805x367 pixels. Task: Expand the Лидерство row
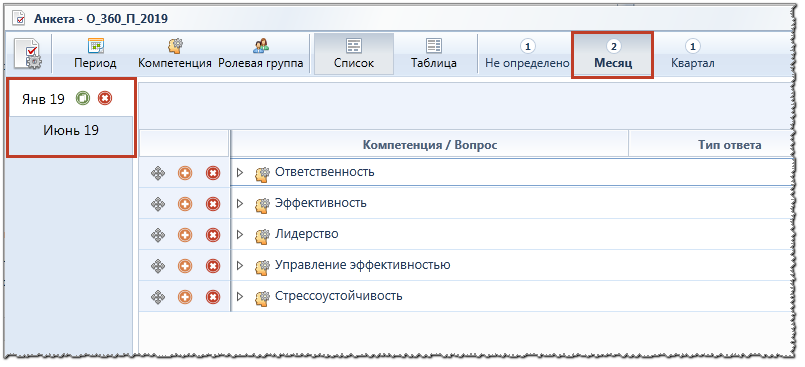239,235
